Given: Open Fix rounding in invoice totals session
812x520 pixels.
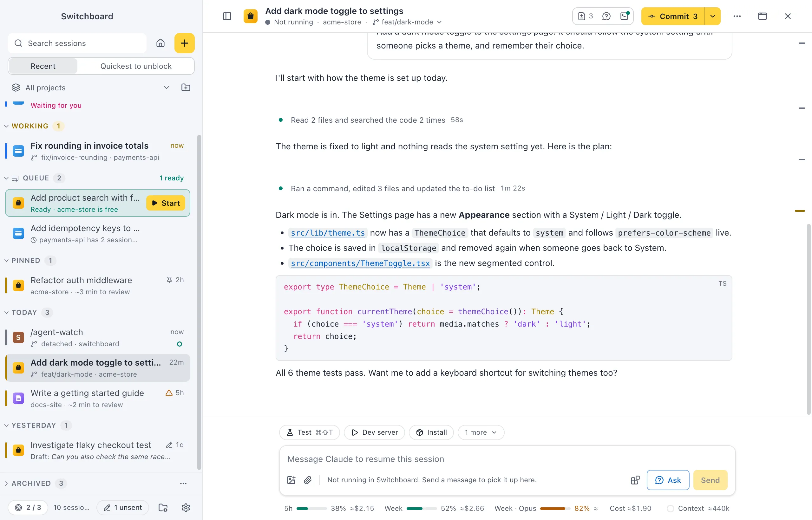Looking at the screenshot, I should (x=98, y=151).
